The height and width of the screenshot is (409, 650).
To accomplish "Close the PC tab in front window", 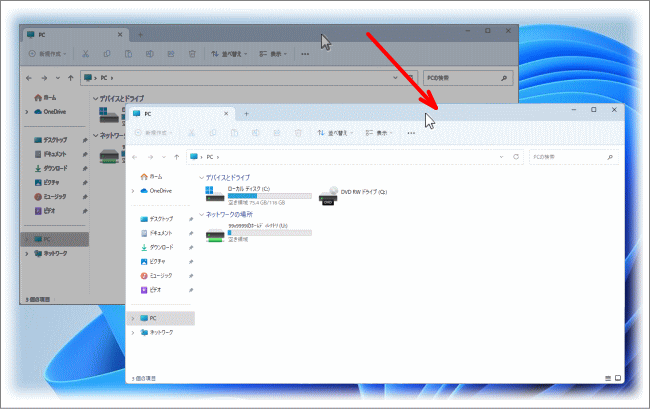I will [x=226, y=114].
